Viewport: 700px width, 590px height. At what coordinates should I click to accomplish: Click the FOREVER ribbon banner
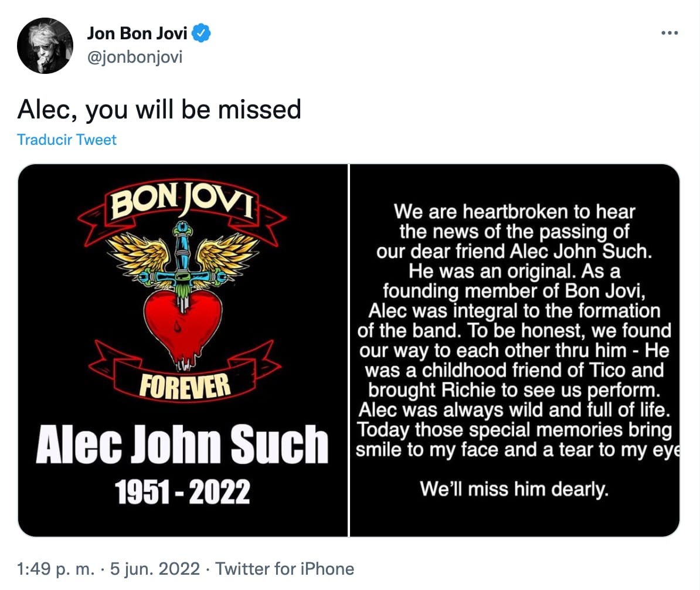click(184, 385)
